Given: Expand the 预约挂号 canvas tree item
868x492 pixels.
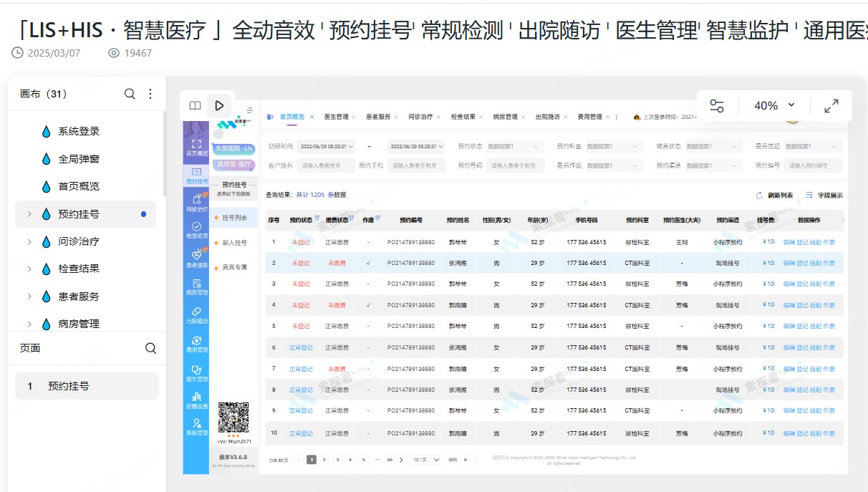Looking at the screenshot, I should (29, 214).
